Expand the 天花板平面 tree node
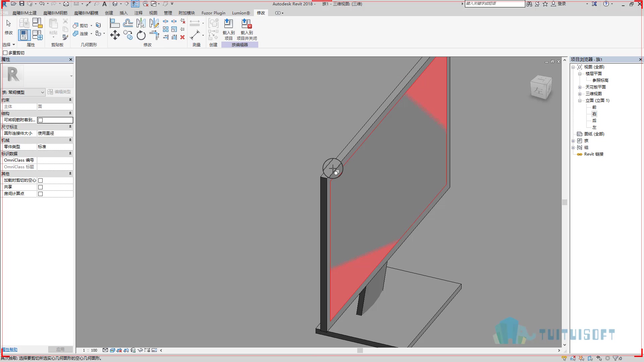This screenshot has height=362, width=644. tap(580, 87)
